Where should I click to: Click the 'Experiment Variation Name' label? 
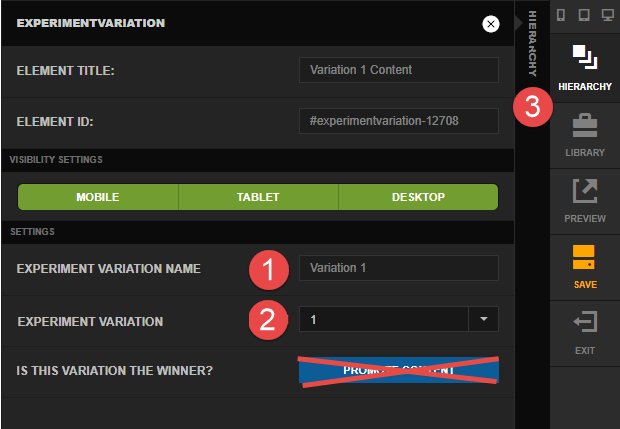click(109, 269)
